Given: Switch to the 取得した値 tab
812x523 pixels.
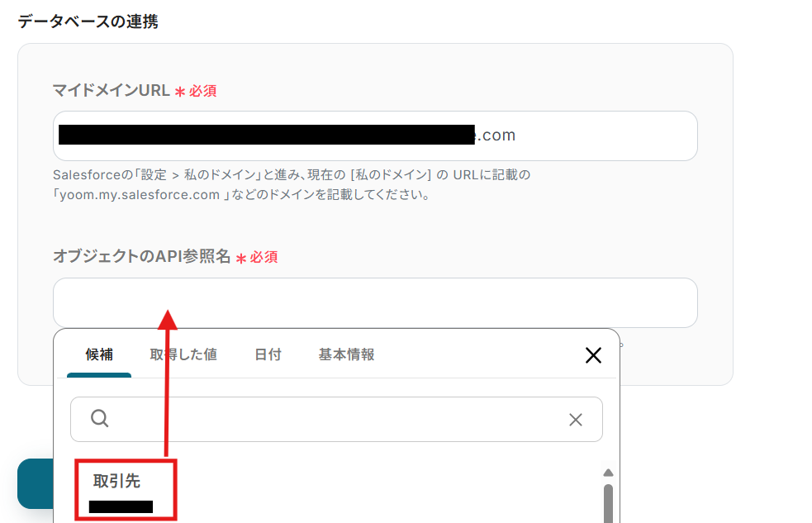Looking at the screenshot, I should coord(183,354).
